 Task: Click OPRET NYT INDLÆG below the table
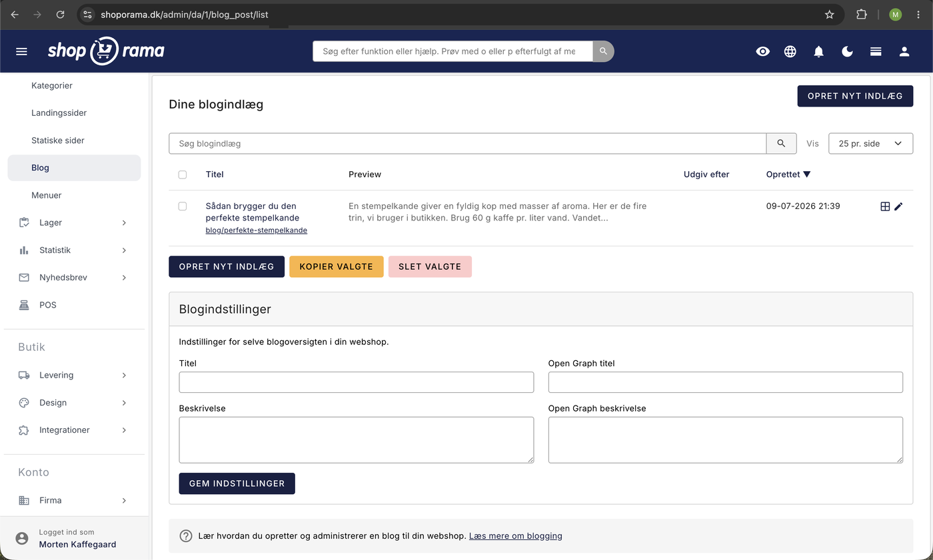click(227, 266)
